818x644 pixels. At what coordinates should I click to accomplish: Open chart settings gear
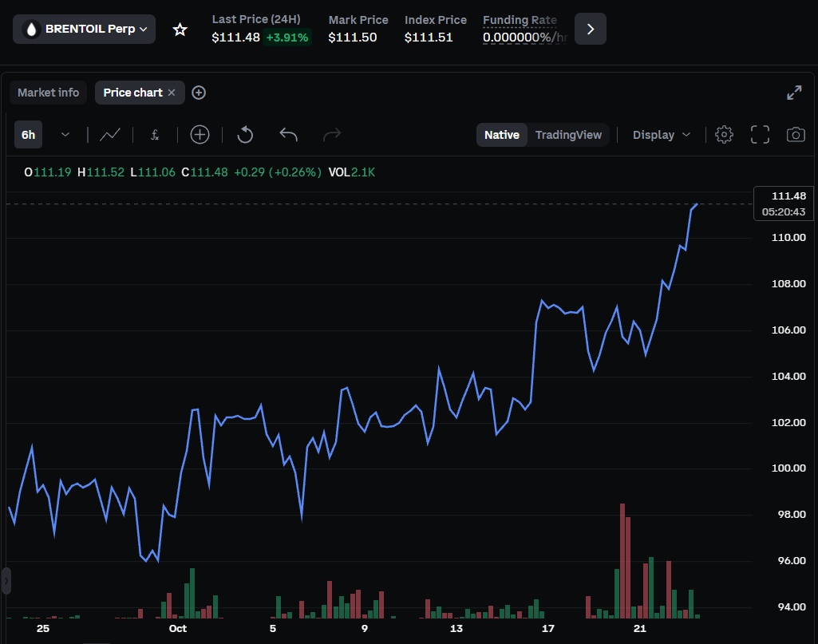coord(724,135)
